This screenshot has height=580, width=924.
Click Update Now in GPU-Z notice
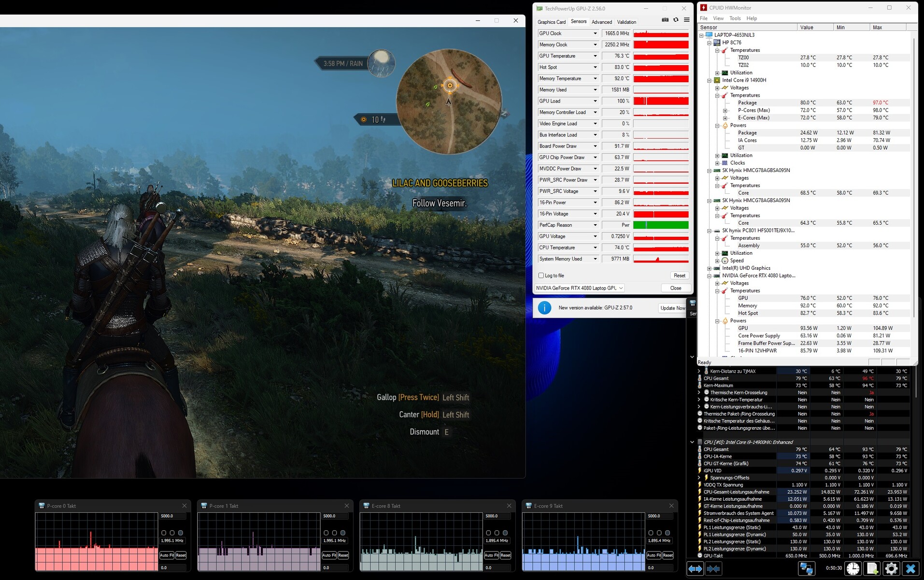coord(673,308)
